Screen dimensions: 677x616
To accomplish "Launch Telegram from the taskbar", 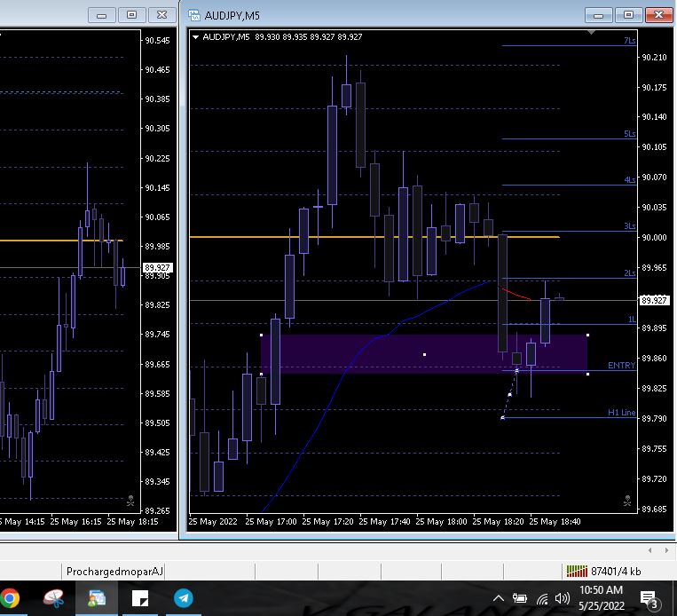I will [183, 598].
